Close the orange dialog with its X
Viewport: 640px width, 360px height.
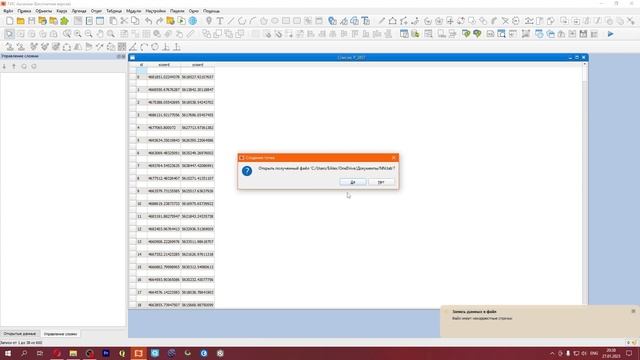point(393,158)
